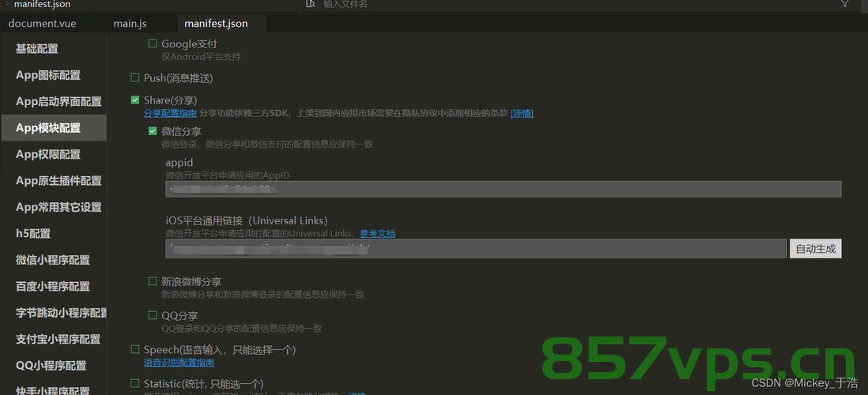Screen dimensions: 868x395
Task: Enable the Push(消息推送) checkbox
Action: [x=135, y=78]
